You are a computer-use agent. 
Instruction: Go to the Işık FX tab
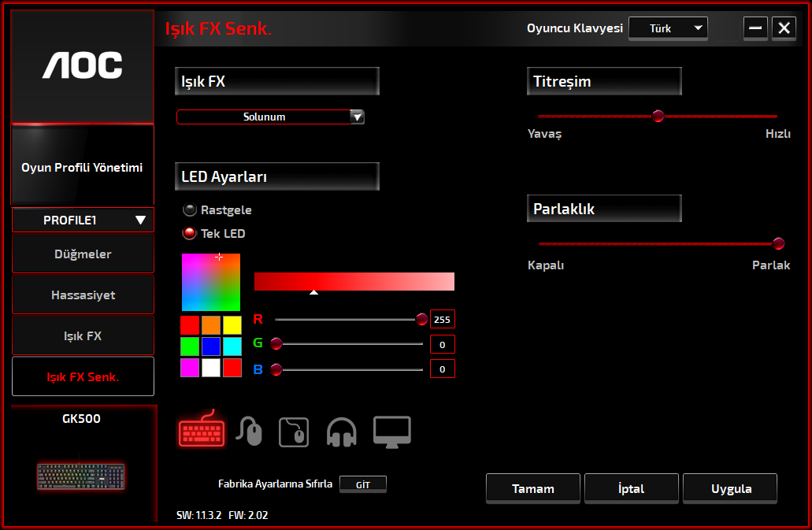83,336
